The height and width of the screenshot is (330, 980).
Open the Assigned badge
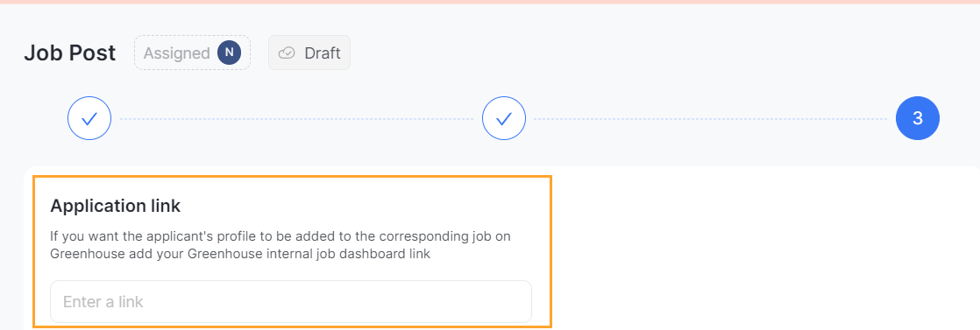coord(193,53)
